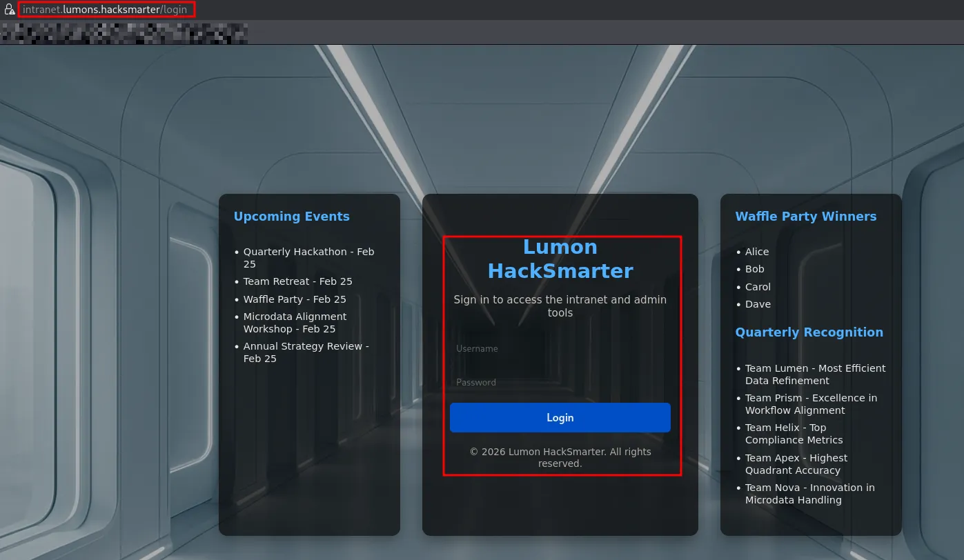Click the Microdata Alignment Workshop entry
The image size is (964, 560).
tap(295, 323)
